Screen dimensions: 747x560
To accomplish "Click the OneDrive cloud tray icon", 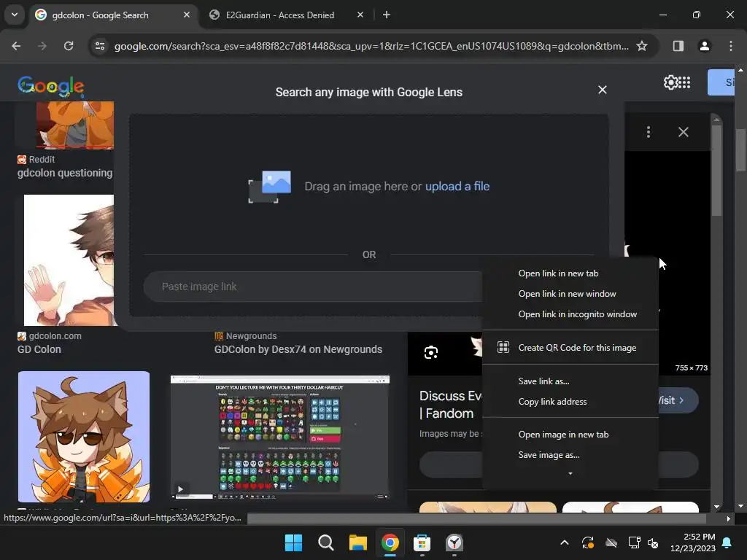I will point(611,542).
